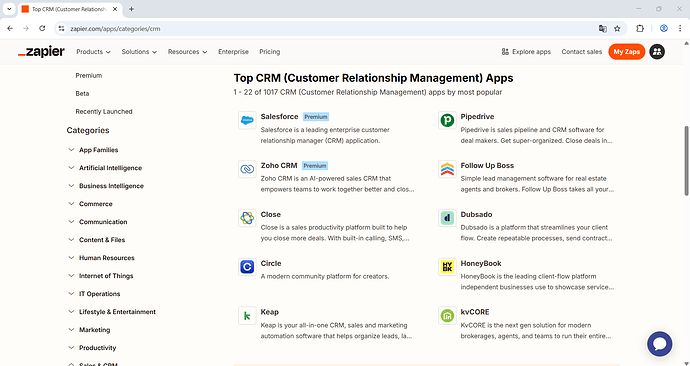Image resolution: width=690 pixels, height=366 pixels.
Task: Open the Keap title link
Action: tap(269, 312)
